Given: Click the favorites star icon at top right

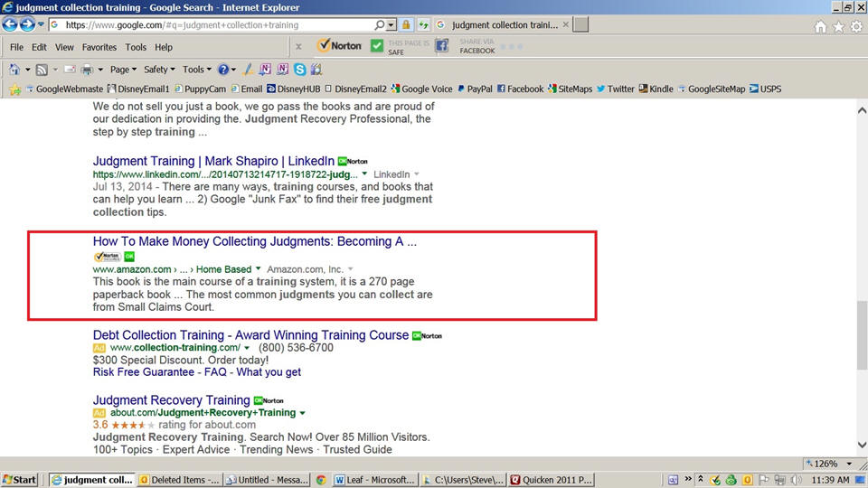Looking at the screenshot, I should (838, 27).
